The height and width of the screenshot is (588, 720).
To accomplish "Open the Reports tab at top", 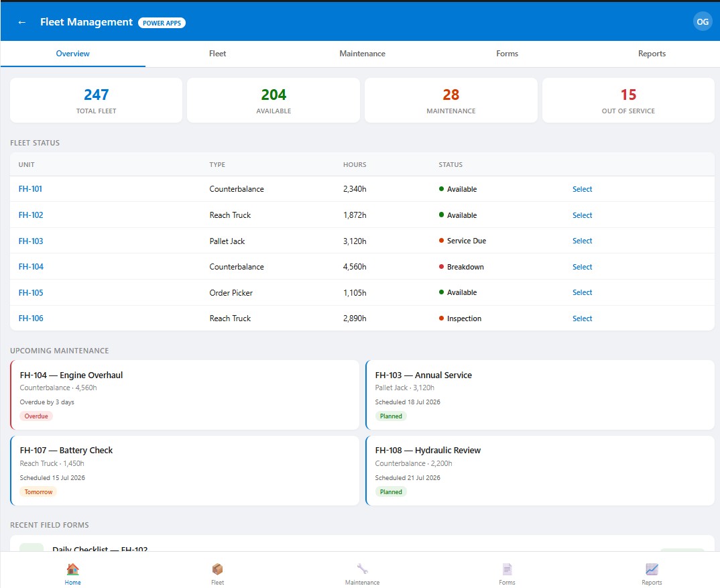I will click(x=652, y=54).
